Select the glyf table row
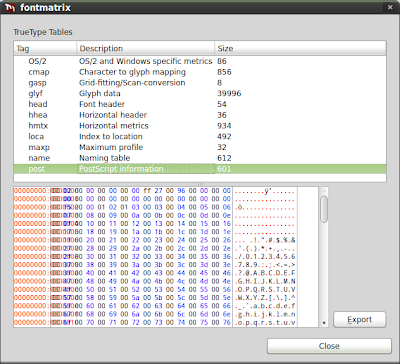The height and width of the screenshot is (364, 400). [x=200, y=93]
